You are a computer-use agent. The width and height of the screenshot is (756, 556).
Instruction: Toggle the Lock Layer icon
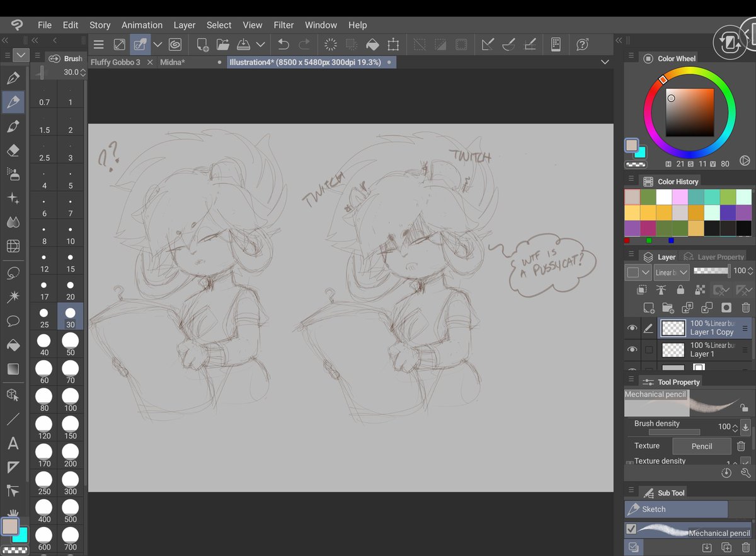[680, 289]
